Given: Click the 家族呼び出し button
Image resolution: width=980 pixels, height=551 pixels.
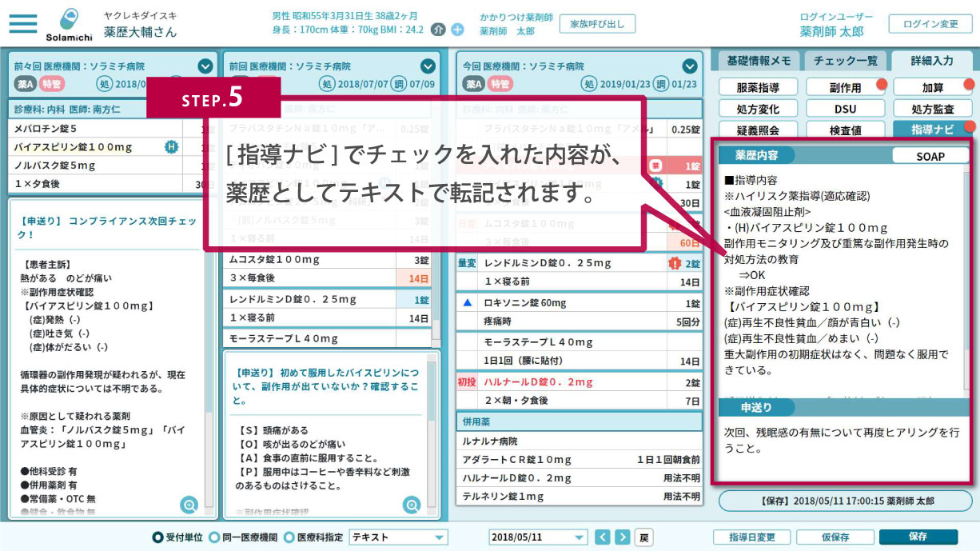Looking at the screenshot, I should point(597,23).
